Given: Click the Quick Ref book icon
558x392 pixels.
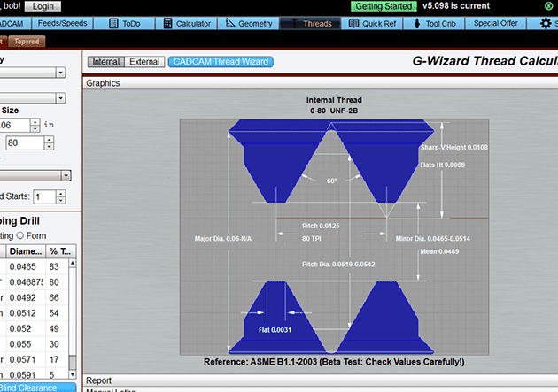Looking at the screenshot, I should tap(353, 24).
